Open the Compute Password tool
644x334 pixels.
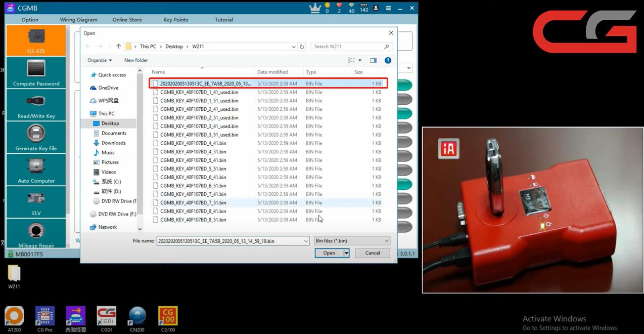pyautogui.click(x=36, y=73)
